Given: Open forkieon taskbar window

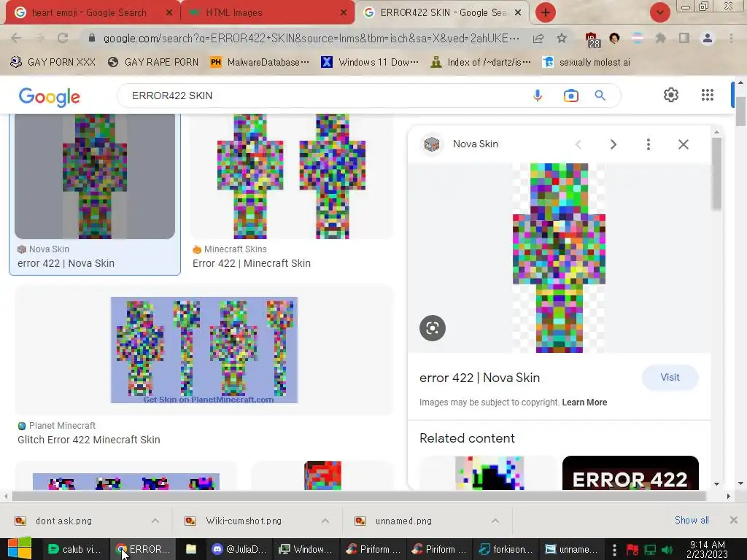Looking at the screenshot, I should click(506, 549).
